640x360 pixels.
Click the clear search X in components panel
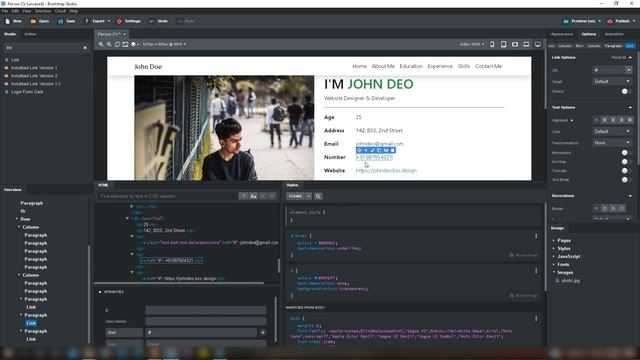coord(85,48)
